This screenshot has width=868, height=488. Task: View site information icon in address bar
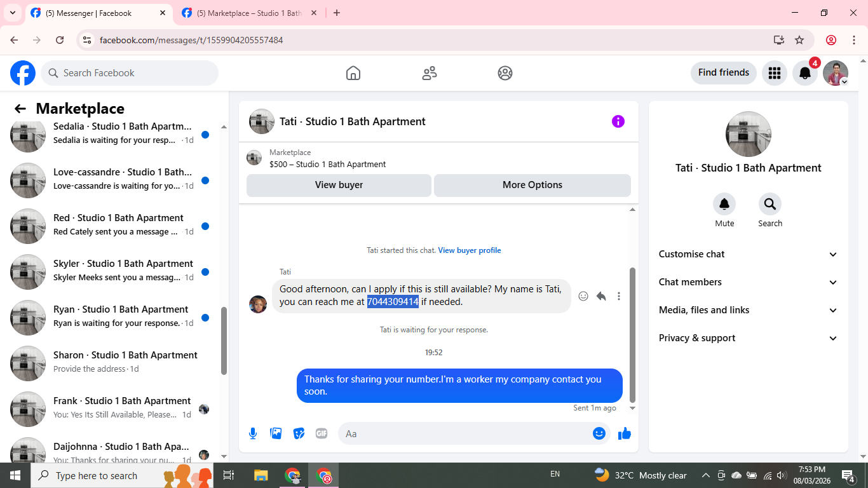tap(88, 40)
